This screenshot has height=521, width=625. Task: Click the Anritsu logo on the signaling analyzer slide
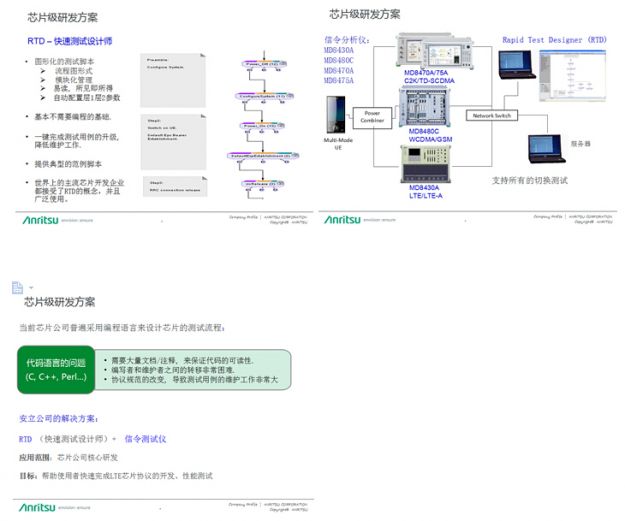pos(342,220)
